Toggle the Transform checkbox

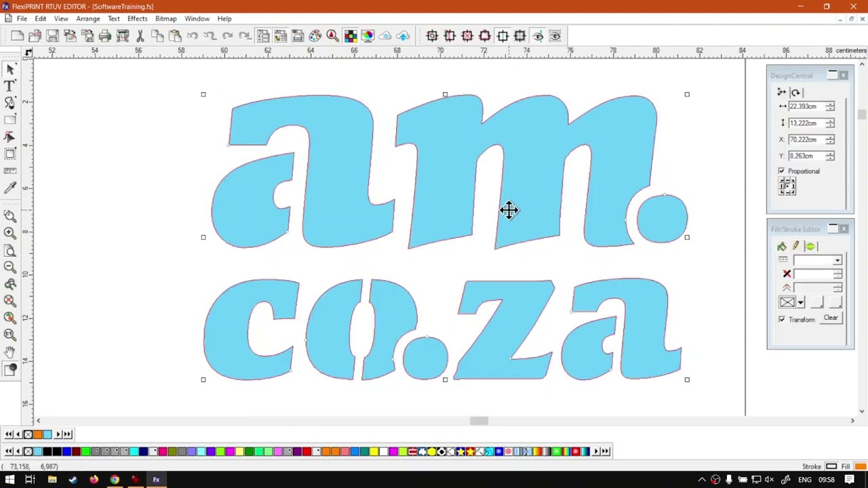pyautogui.click(x=782, y=319)
